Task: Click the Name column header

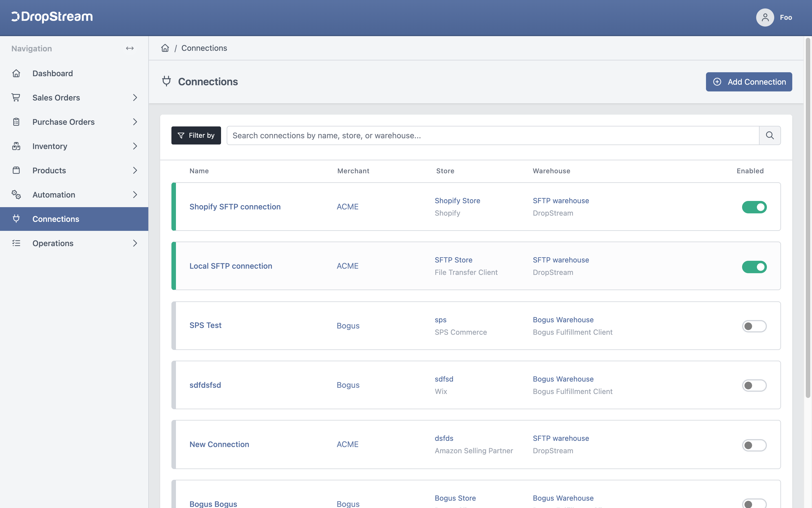Action: pyautogui.click(x=199, y=171)
